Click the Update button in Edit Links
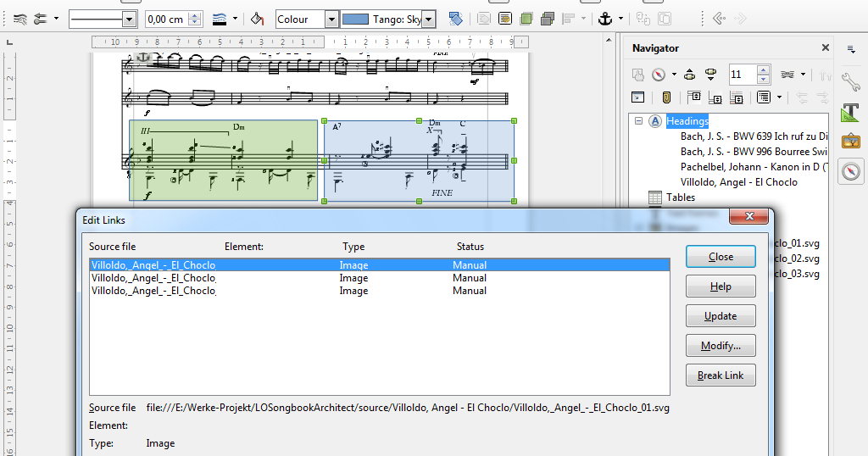Viewport: 868px width, 456px height. (x=721, y=316)
